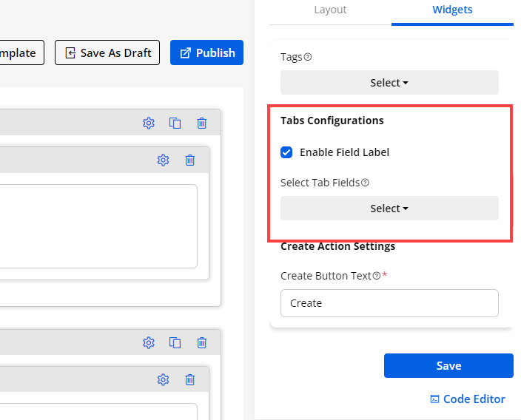The image size is (521, 420).
Task: Click trash icon on the top inner widget
Action: point(189,160)
